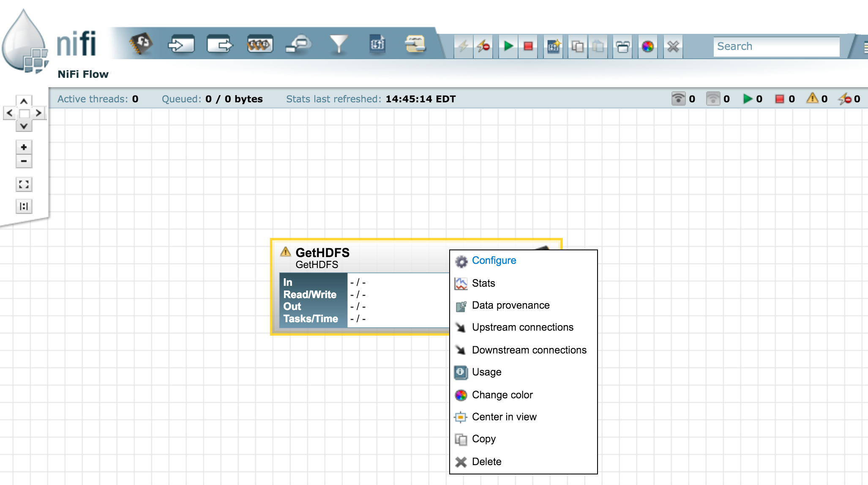Choose Configure from the context menu
This screenshot has width=868, height=485.
(494, 260)
